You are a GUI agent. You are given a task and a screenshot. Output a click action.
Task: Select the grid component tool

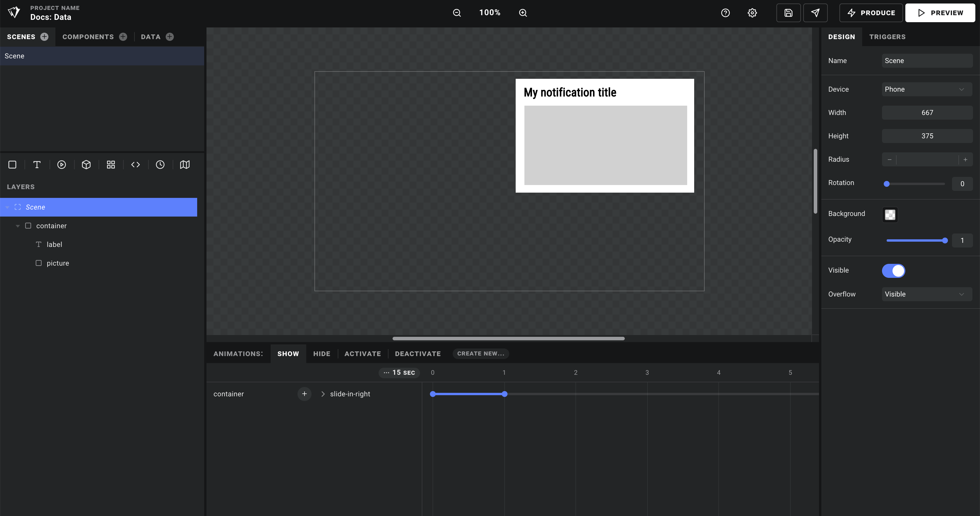(x=111, y=165)
